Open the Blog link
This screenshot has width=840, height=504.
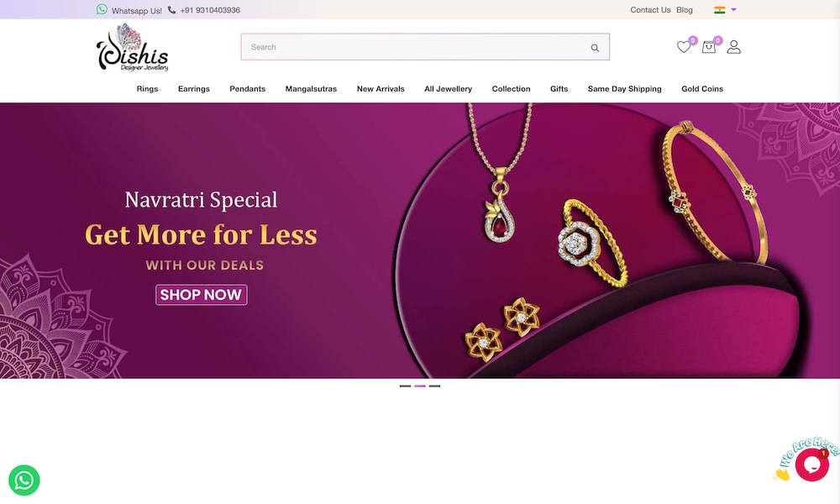pyautogui.click(x=684, y=9)
